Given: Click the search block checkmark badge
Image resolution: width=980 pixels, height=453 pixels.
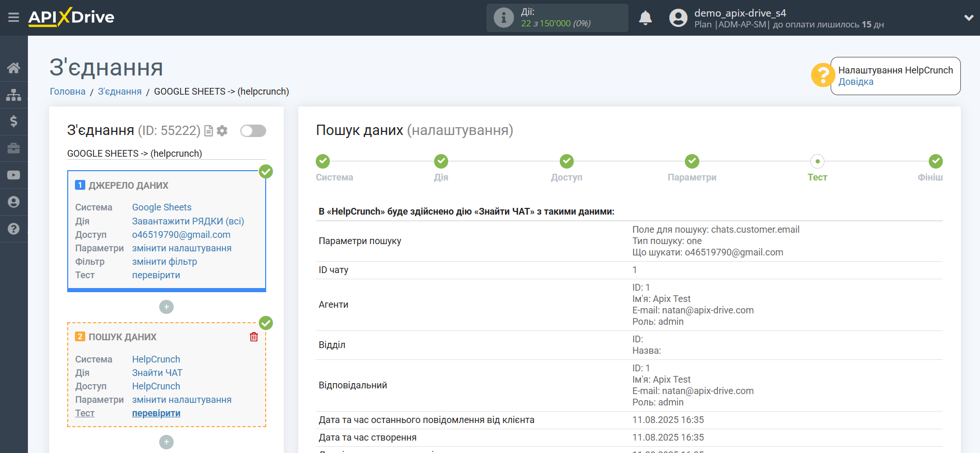Looking at the screenshot, I should pos(266,323).
